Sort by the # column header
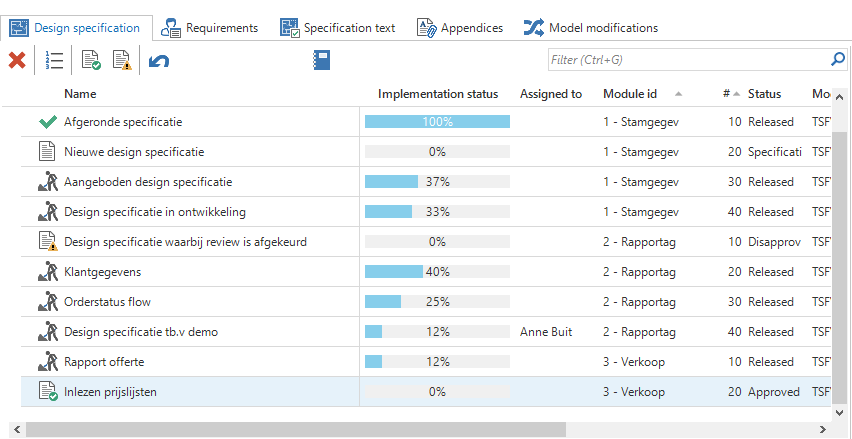 [x=726, y=94]
